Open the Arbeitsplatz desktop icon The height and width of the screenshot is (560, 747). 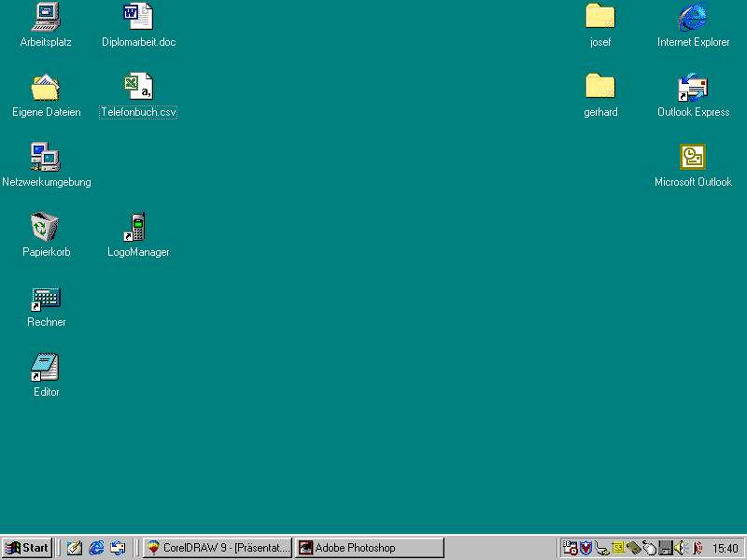coord(46,18)
